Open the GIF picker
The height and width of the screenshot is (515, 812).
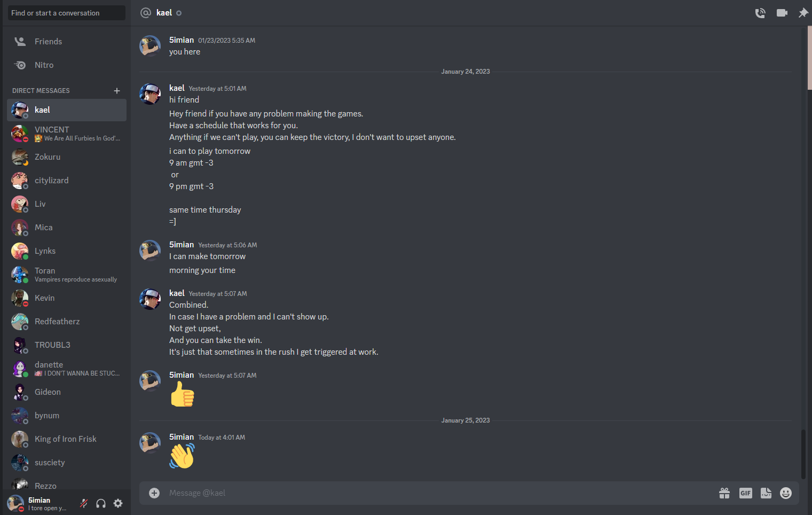click(746, 493)
